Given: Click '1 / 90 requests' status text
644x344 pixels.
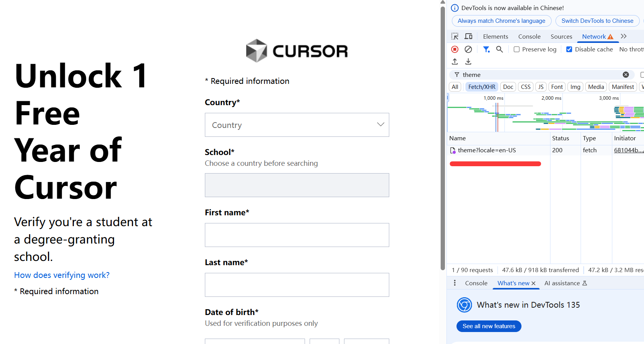Looking at the screenshot, I should tap(472, 270).
